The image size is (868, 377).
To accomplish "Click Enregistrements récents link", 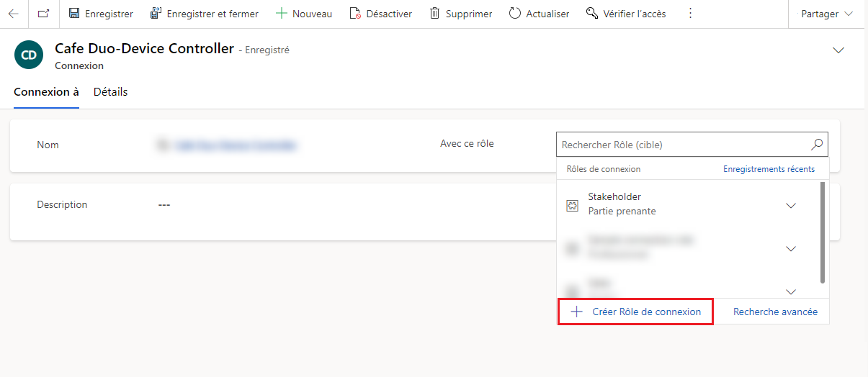I will [x=769, y=169].
